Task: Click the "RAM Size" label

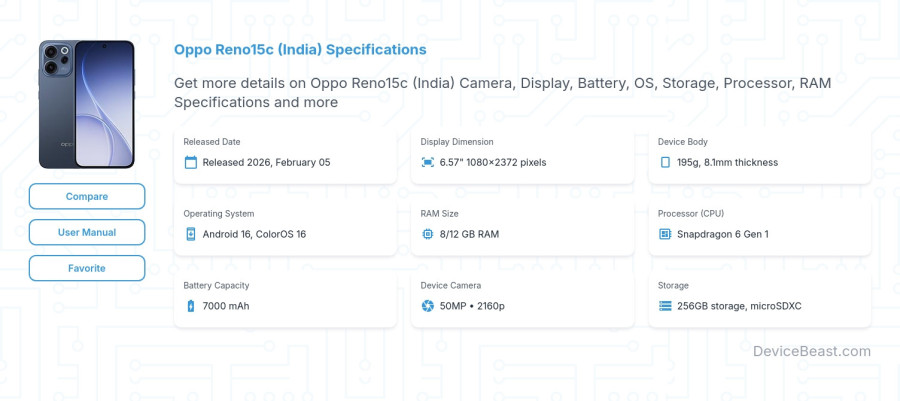Action: coord(439,213)
